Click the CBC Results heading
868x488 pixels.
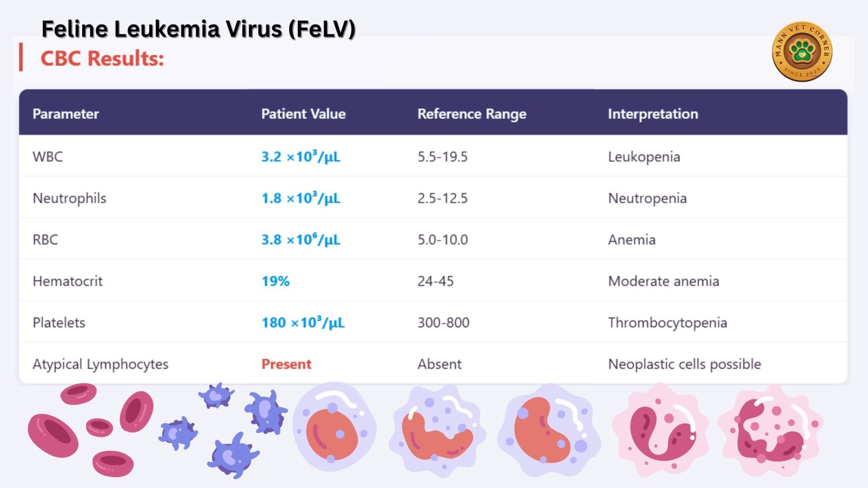tap(102, 58)
